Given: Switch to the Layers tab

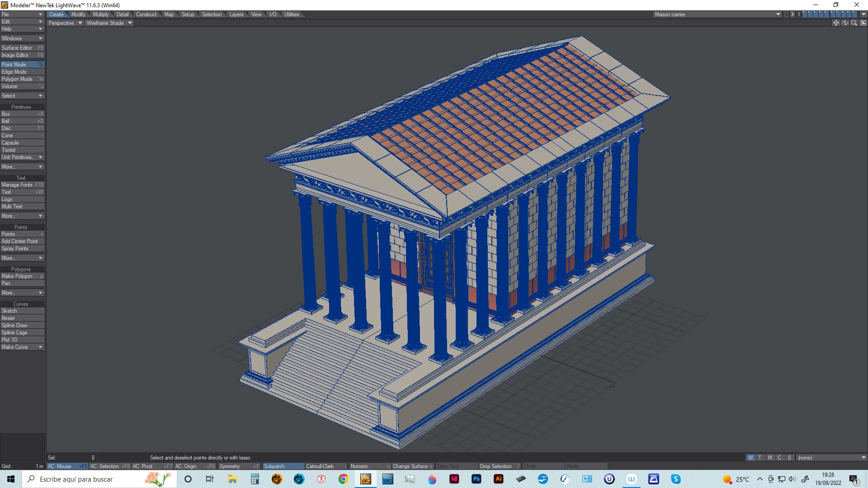Looking at the screenshot, I should coord(236,14).
